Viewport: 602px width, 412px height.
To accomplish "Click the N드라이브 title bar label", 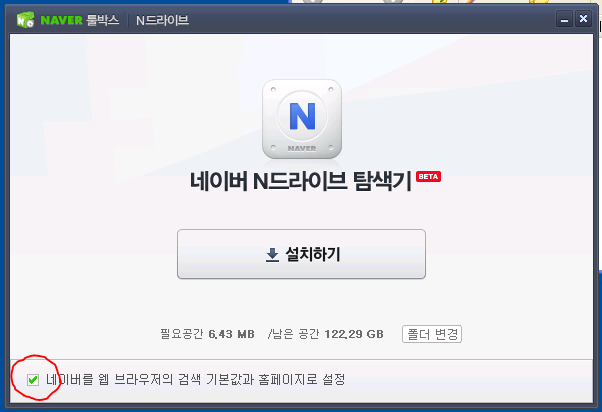I will pyautogui.click(x=162, y=20).
